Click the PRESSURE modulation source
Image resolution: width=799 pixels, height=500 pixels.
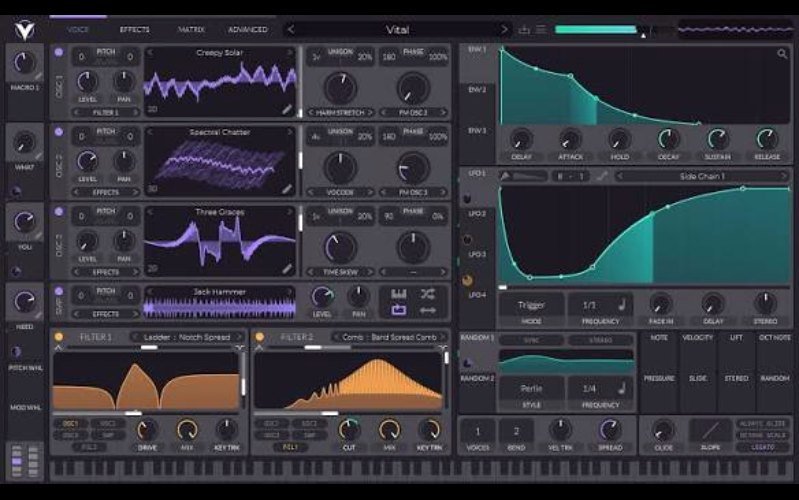[659, 378]
